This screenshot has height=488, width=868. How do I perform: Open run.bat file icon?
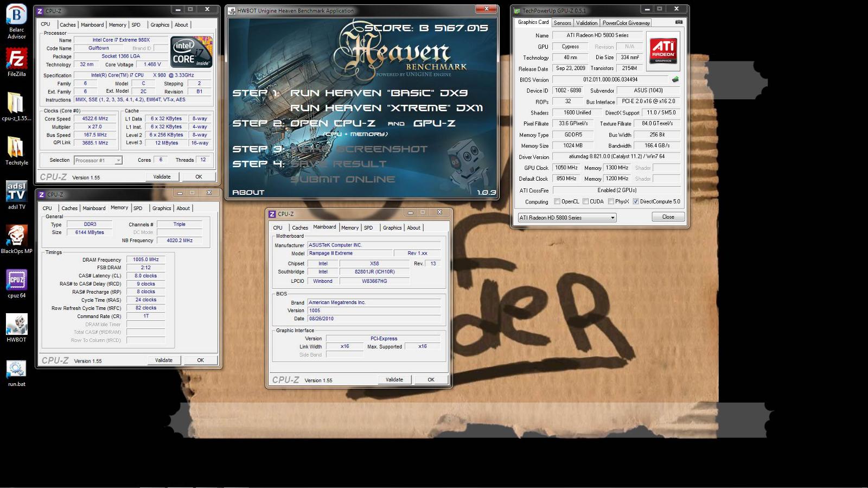pyautogui.click(x=16, y=373)
